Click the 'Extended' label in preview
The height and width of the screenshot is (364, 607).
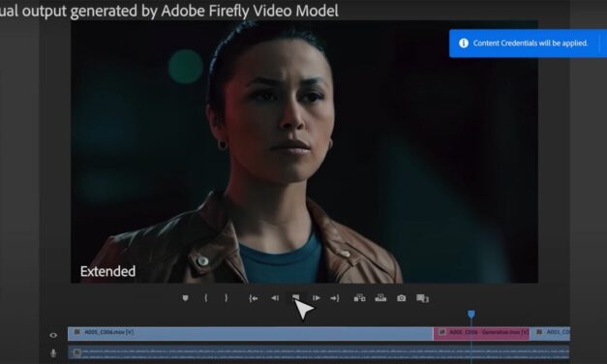pyautogui.click(x=108, y=271)
